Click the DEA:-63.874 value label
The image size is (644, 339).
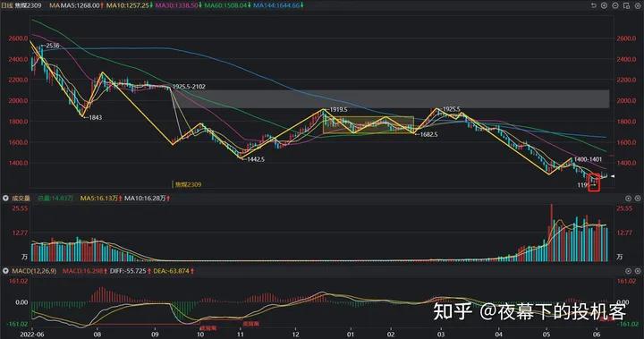[x=171, y=271]
